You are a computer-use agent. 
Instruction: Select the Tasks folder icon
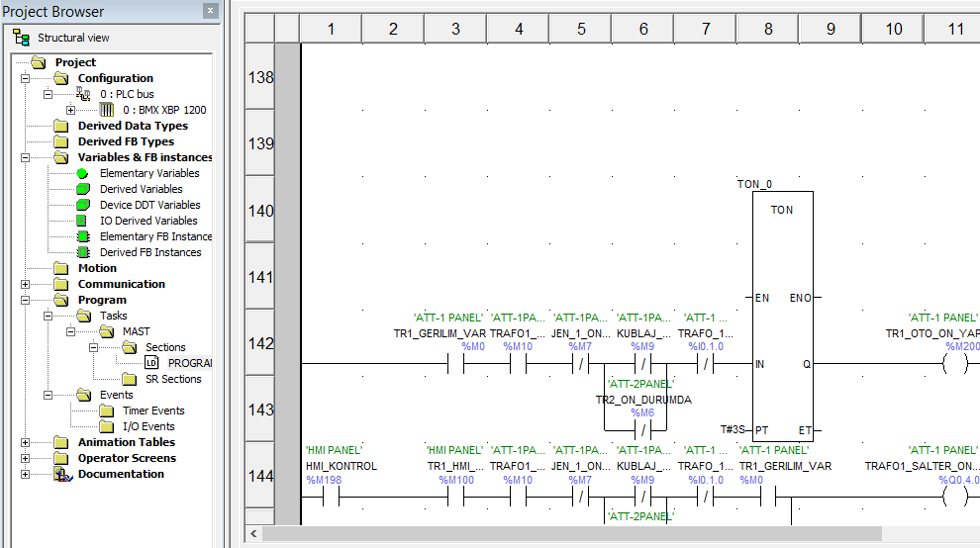pyautogui.click(x=84, y=316)
